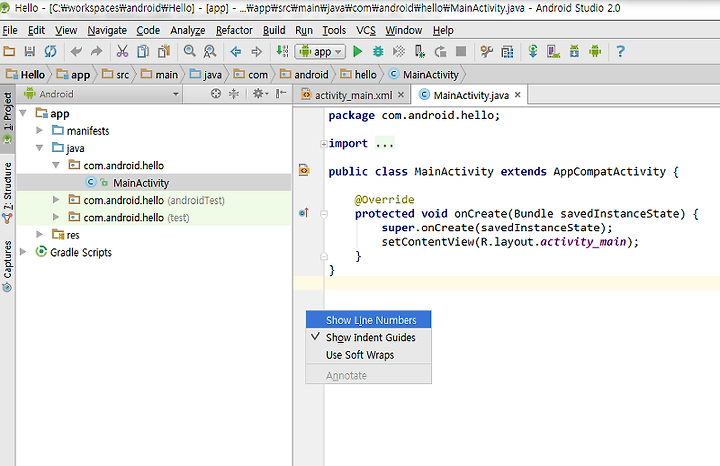Toggle Use Soft Wraps option
This screenshot has width=720, height=466.
368,355
